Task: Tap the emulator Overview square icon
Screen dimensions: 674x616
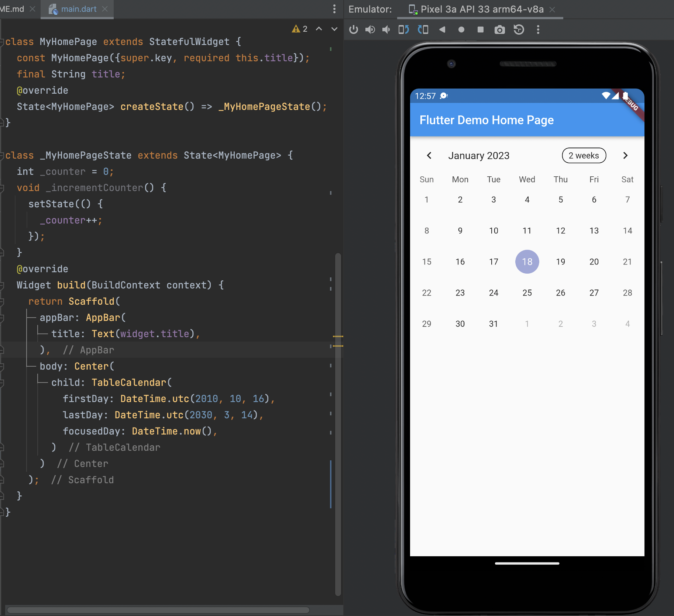Action: tap(481, 30)
